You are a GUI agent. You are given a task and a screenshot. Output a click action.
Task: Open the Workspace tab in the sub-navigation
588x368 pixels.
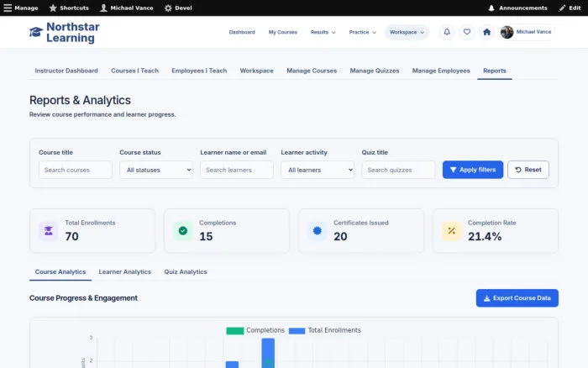tap(256, 71)
